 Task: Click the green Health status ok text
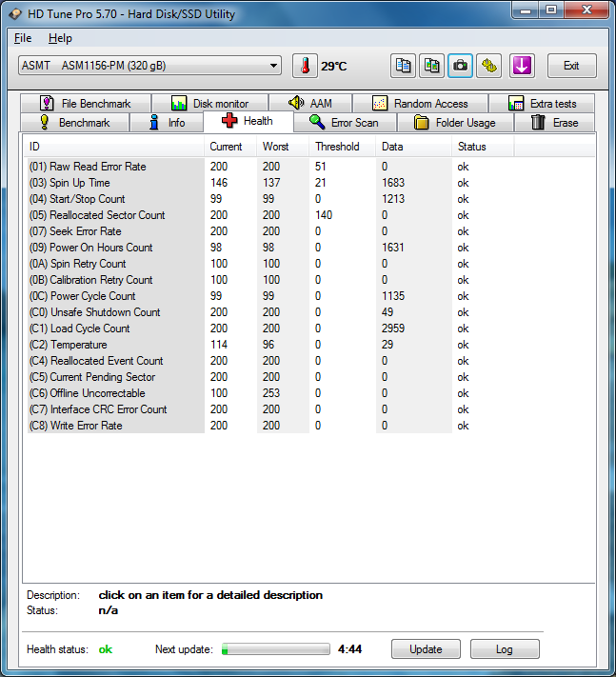(106, 649)
